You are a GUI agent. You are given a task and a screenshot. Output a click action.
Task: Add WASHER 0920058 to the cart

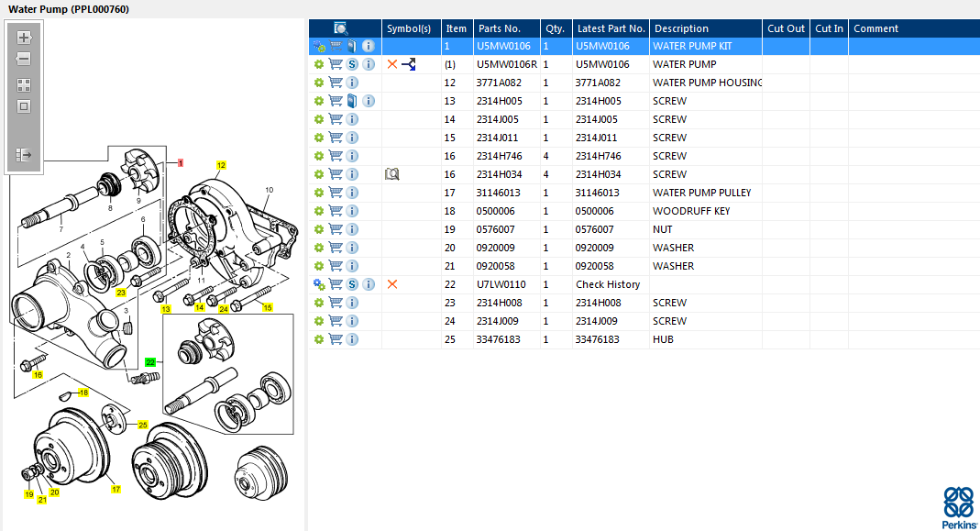click(x=336, y=266)
